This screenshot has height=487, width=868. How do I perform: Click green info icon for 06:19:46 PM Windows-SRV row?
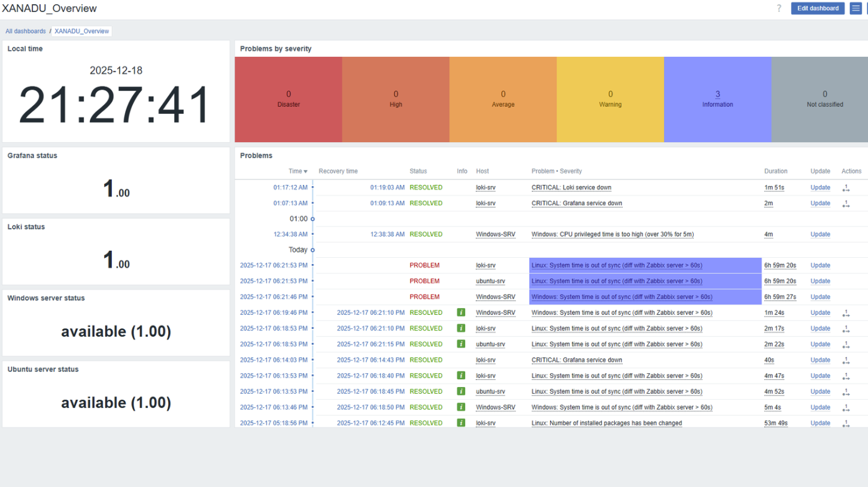click(x=461, y=312)
